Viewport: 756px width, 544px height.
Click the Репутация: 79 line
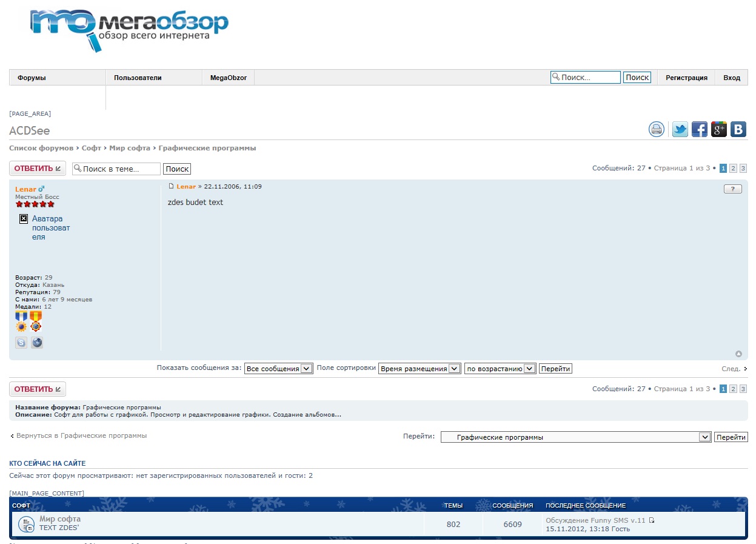click(x=38, y=292)
